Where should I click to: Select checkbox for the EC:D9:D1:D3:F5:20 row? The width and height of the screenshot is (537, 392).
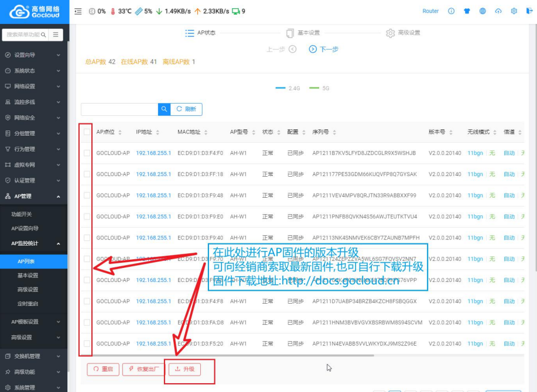click(87, 343)
